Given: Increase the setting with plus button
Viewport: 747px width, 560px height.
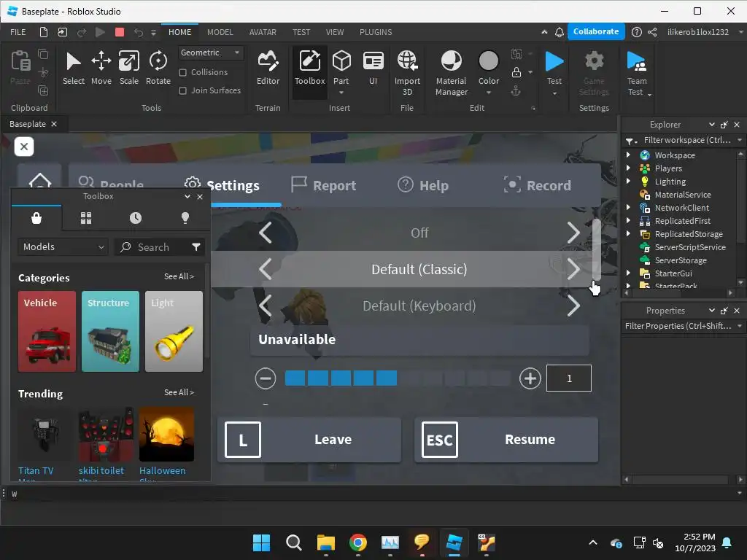Looking at the screenshot, I should (530, 378).
